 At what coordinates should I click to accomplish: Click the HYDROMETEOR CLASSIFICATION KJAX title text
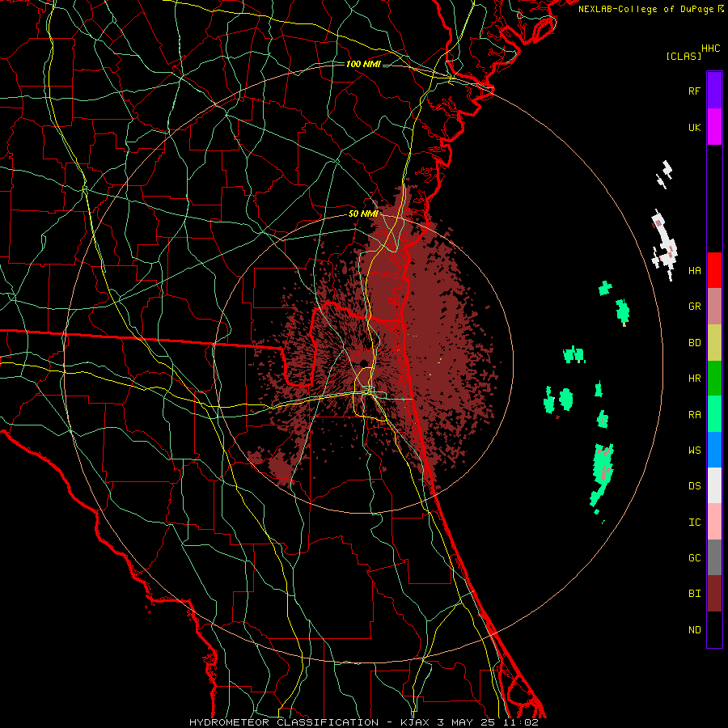[x=363, y=722]
